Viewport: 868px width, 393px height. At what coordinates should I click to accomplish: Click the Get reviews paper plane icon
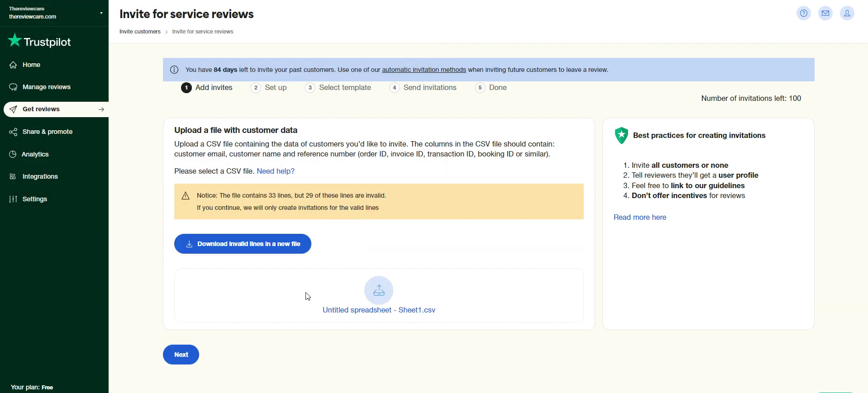(x=13, y=109)
